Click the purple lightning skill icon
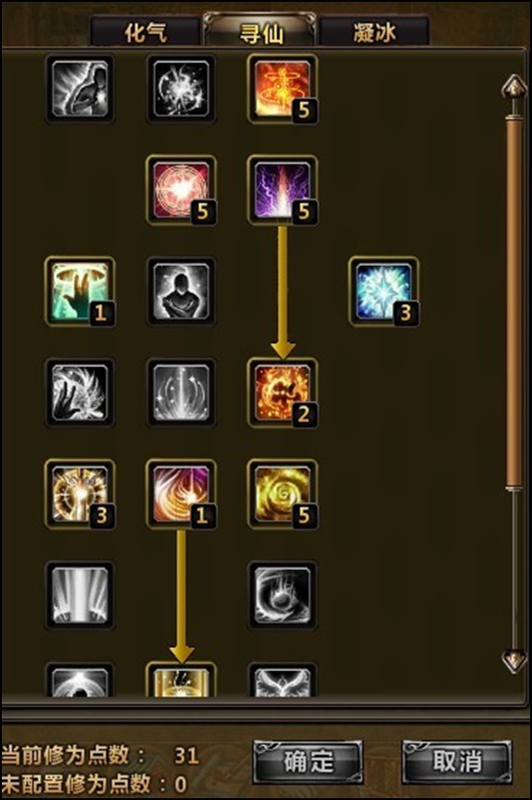This screenshot has width=532, height=800. pyautogui.click(x=283, y=190)
